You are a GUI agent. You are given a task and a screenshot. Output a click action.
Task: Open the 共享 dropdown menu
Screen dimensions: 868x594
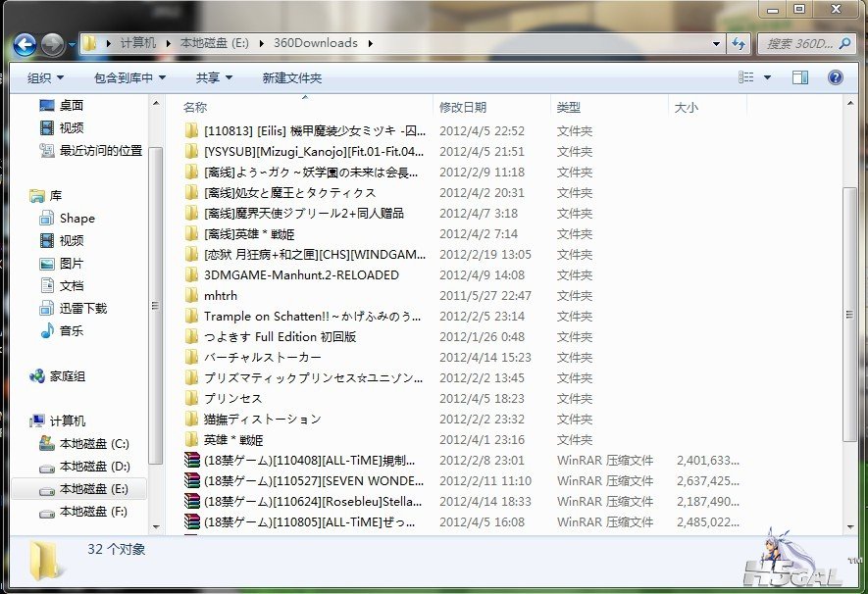click(214, 77)
